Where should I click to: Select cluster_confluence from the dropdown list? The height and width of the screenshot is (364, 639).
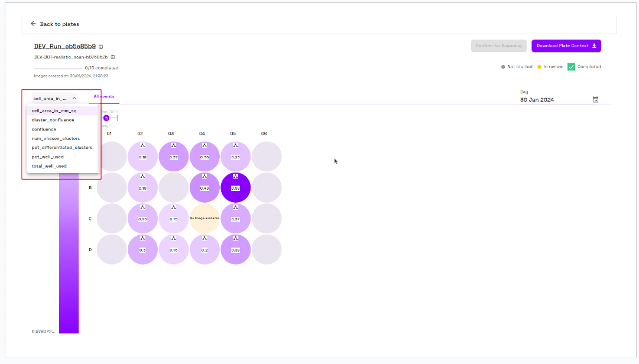(x=53, y=120)
